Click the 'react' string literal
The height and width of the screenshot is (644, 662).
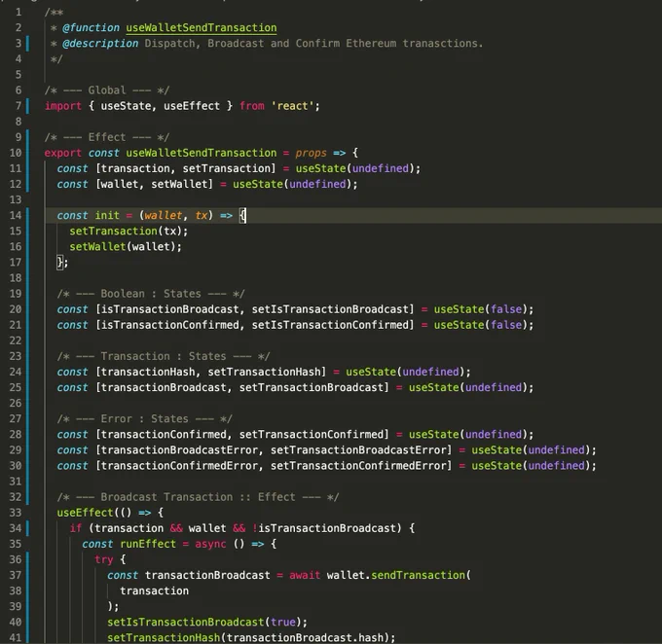point(292,106)
